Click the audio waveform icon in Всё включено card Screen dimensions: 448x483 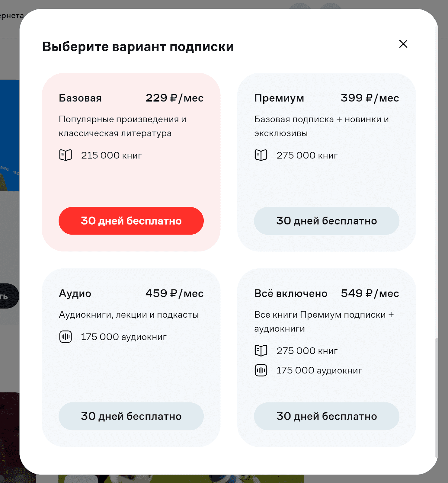pyautogui.click(x=261, y=370)
